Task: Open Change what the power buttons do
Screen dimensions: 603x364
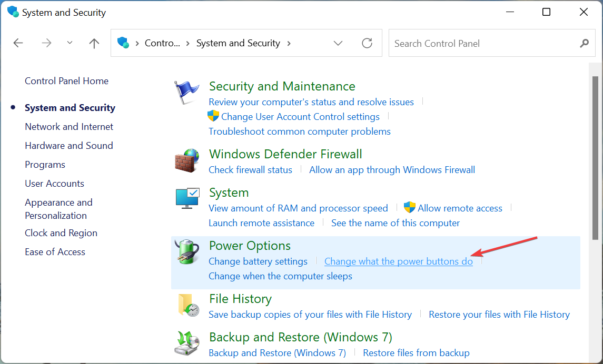Action: [398, 261]
